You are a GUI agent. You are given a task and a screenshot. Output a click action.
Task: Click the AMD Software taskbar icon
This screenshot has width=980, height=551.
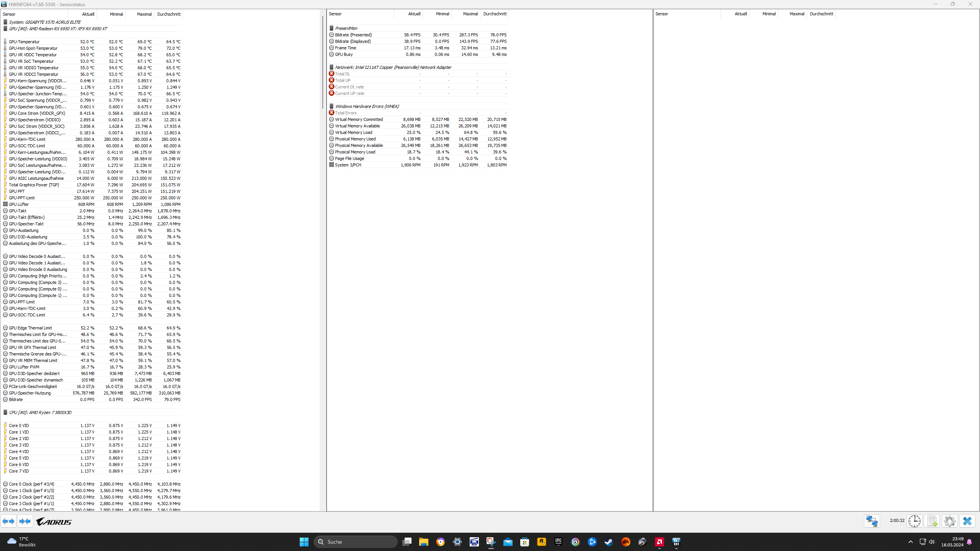[659, 542]
